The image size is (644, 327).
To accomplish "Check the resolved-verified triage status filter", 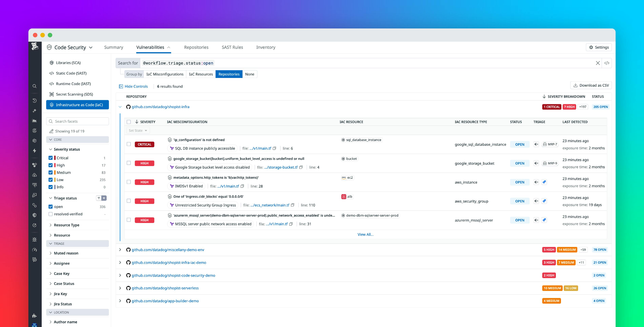I will click(x=51, y=214).
